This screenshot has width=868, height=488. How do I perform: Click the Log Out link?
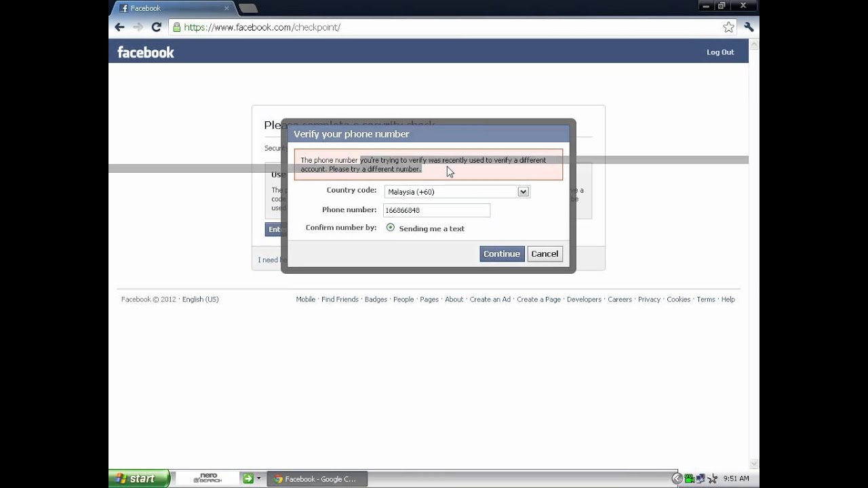click(x=720, y=52)
